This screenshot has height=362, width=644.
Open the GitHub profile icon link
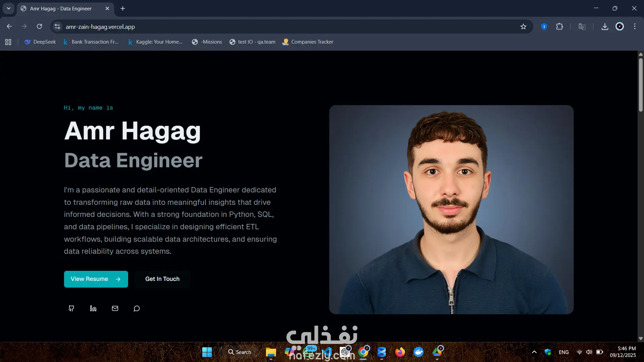click(x=71, y=308)
